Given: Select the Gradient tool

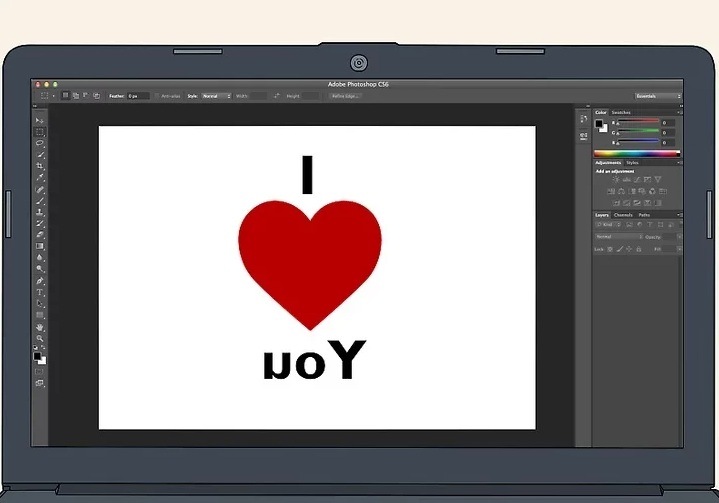Looking at the screenshot, I should pyautogui.click(x=39, y=247).
